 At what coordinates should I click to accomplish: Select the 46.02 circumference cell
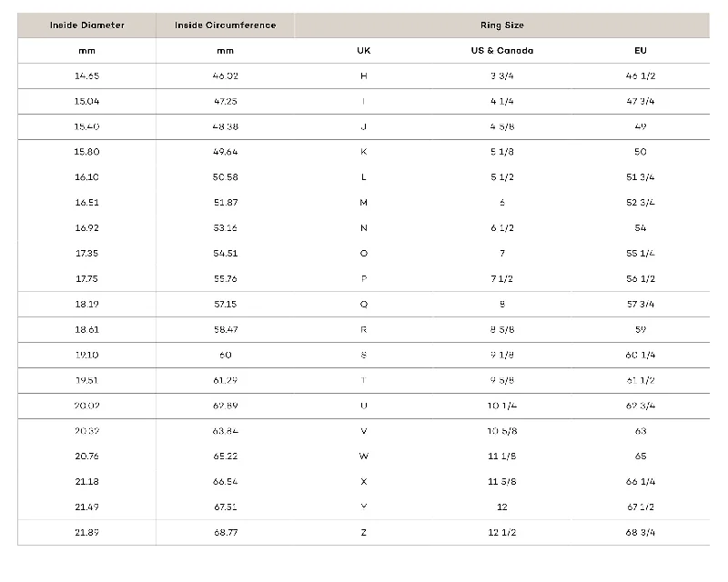click(225, 75)
